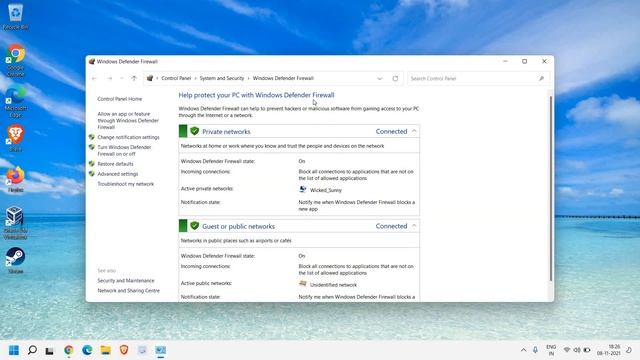Screen dimensions: 640x360
Task: Open Troubleshoot my network link
Action: [125, 184]
